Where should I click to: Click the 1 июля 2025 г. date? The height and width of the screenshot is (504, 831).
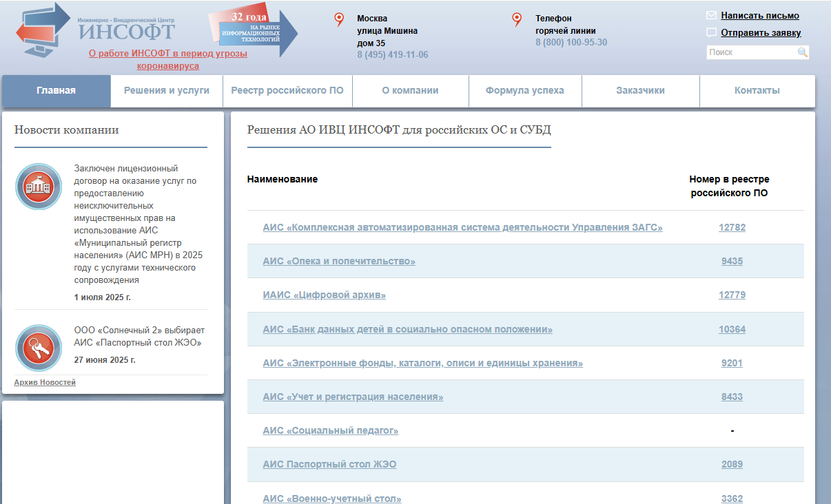click(102, 297)
